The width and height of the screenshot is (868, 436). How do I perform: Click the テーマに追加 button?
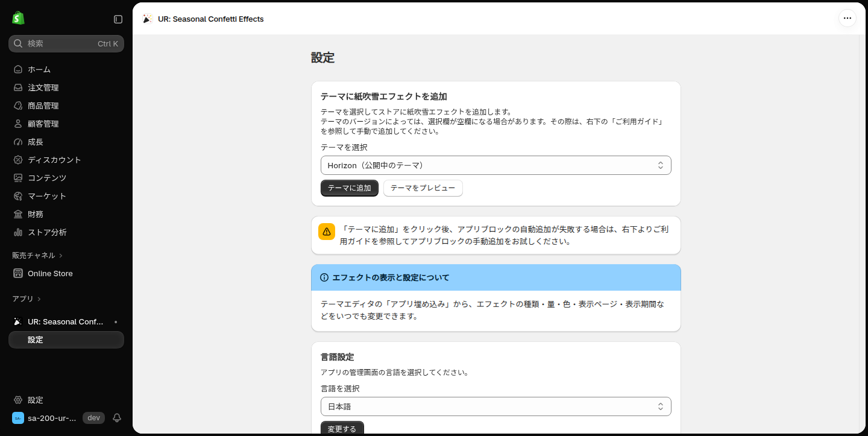click(x=350, y=188)
